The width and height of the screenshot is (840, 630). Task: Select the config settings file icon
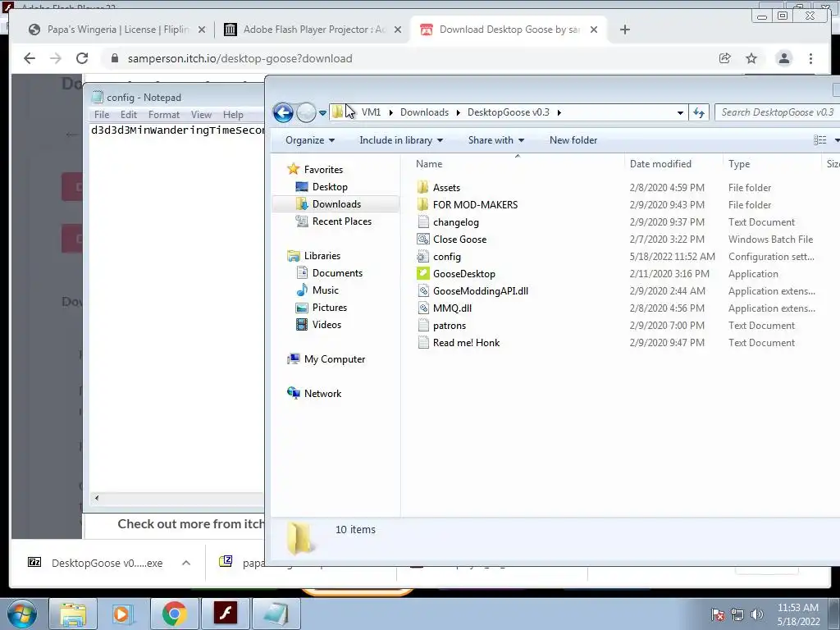[422, 257]
